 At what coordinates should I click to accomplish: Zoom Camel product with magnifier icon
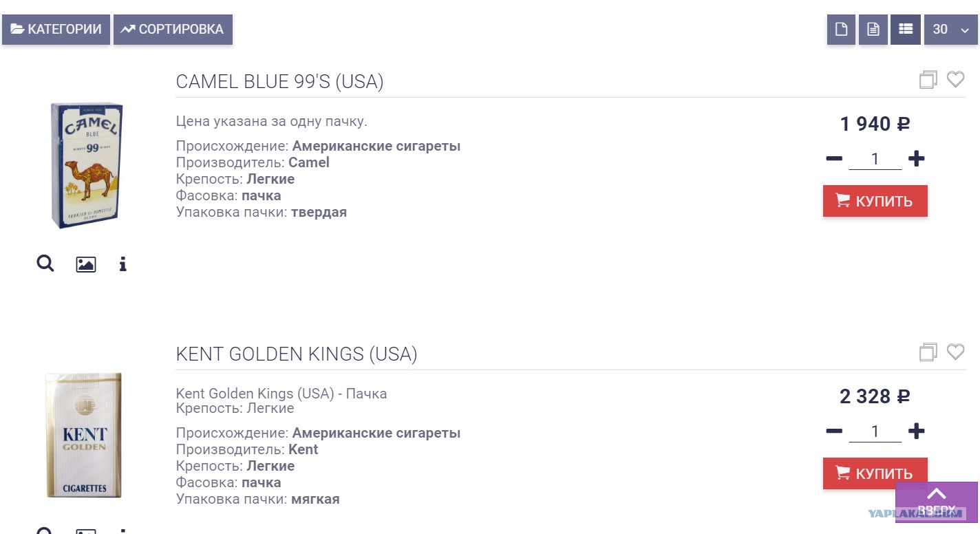(x=45, y=264)
